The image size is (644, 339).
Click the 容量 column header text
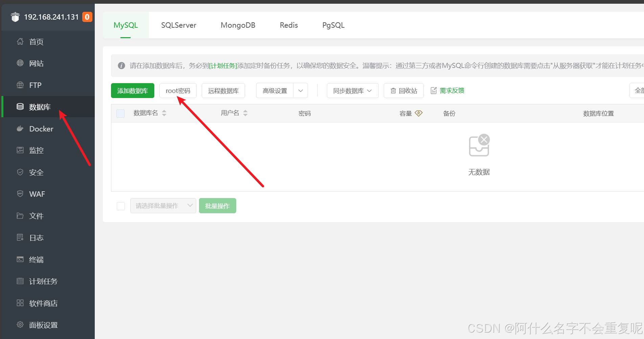405,114
